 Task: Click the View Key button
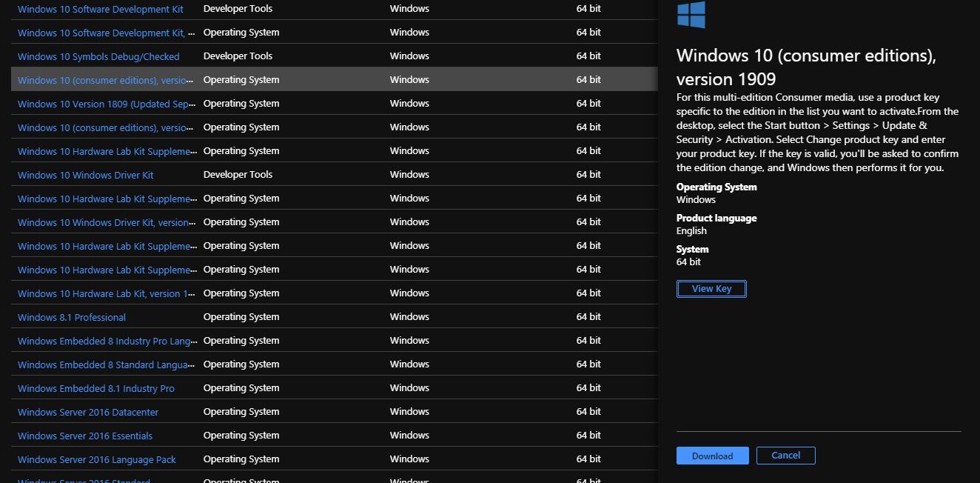tap(711, 289)
